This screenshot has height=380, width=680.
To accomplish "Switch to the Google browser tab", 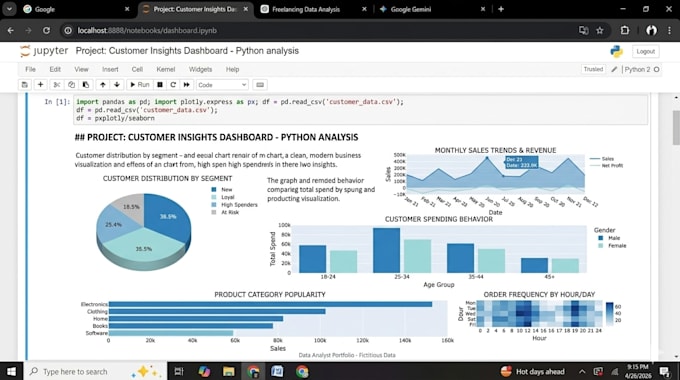I will tap(76, 9).
